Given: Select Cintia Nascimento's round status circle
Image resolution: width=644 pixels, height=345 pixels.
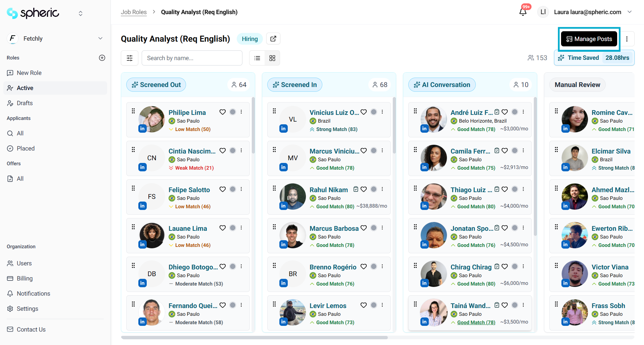Looking at the screenshot, I should (233, 150).
